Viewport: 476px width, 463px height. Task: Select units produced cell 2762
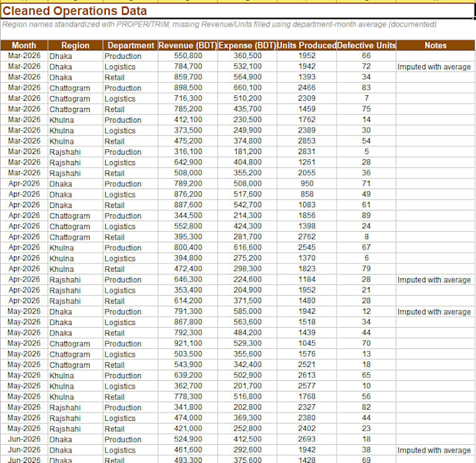(x=307, y=237)
